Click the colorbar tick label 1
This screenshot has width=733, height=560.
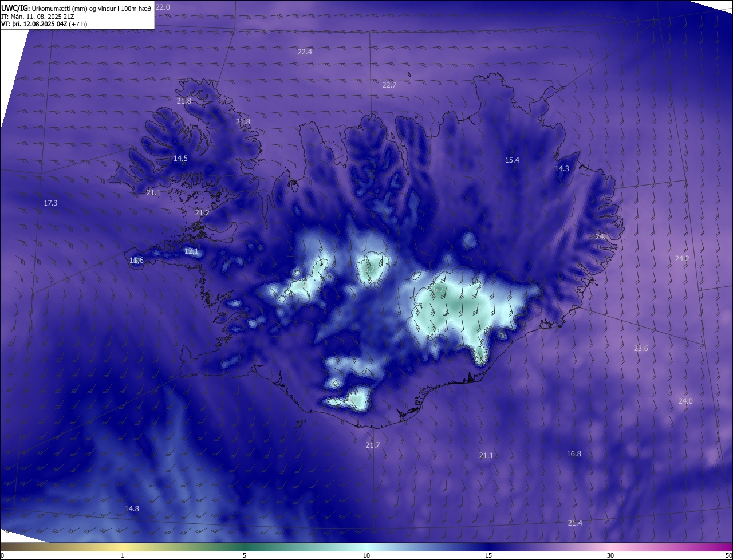click(123, 555)
